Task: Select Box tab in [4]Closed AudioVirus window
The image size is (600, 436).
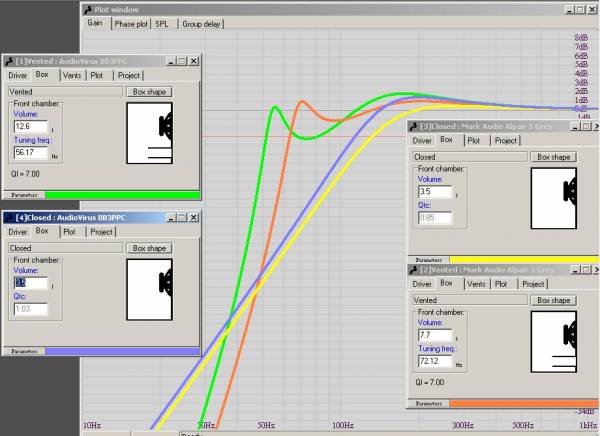Action: pos(42,231)
